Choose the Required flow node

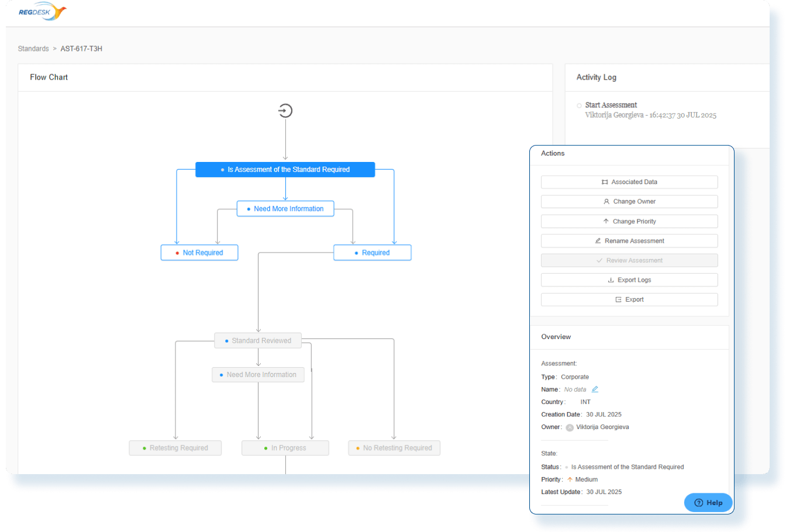[x=372, y=253]
